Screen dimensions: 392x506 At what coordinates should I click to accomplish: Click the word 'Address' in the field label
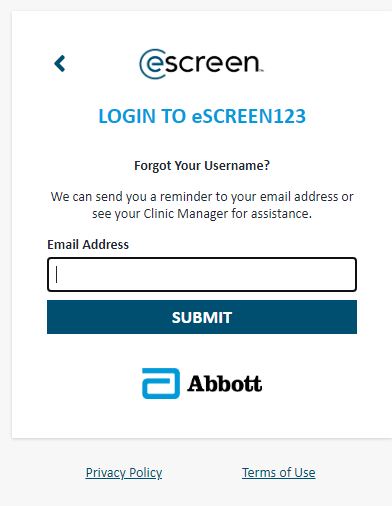(106, 245)
